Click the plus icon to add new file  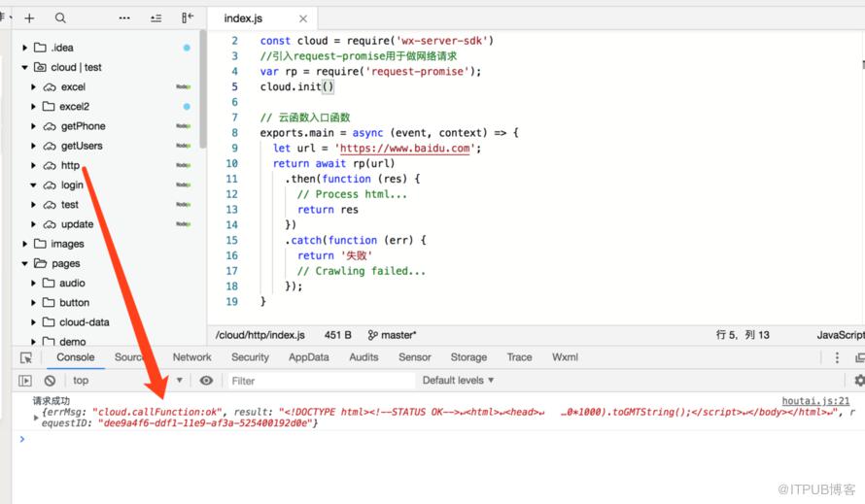point(29,18)
